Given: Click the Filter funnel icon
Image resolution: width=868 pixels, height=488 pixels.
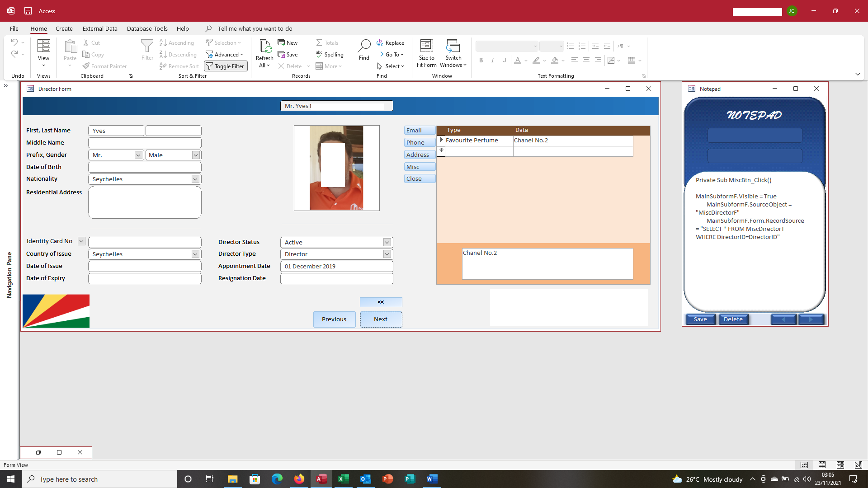Looking at the screenshot, I should (147, 46).
